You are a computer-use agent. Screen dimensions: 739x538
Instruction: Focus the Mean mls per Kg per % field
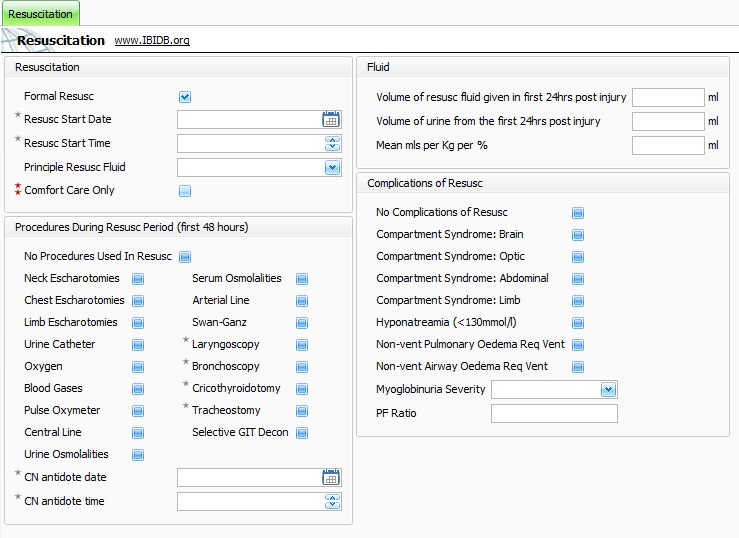(x=668, y=146)
